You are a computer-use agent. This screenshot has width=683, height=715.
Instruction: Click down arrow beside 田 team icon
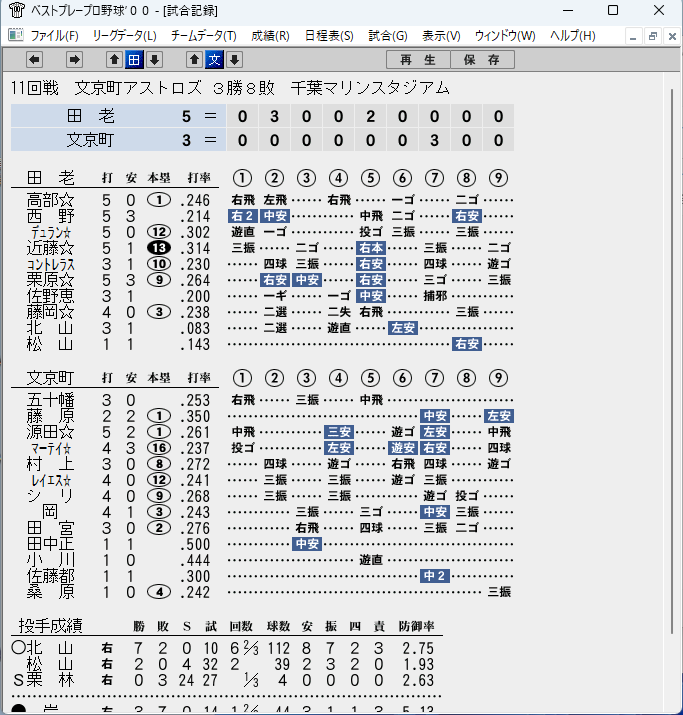tap(155, 60)
